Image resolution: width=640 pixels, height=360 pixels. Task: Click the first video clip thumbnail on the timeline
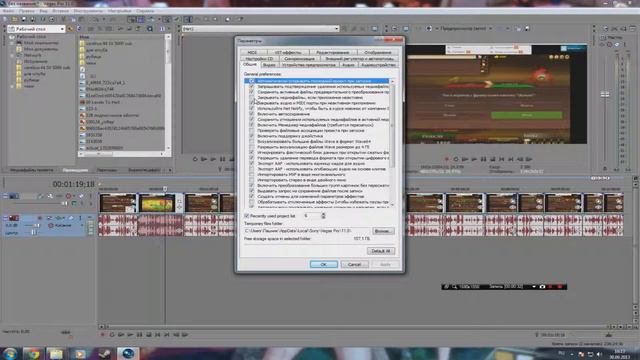pos(118,203)
